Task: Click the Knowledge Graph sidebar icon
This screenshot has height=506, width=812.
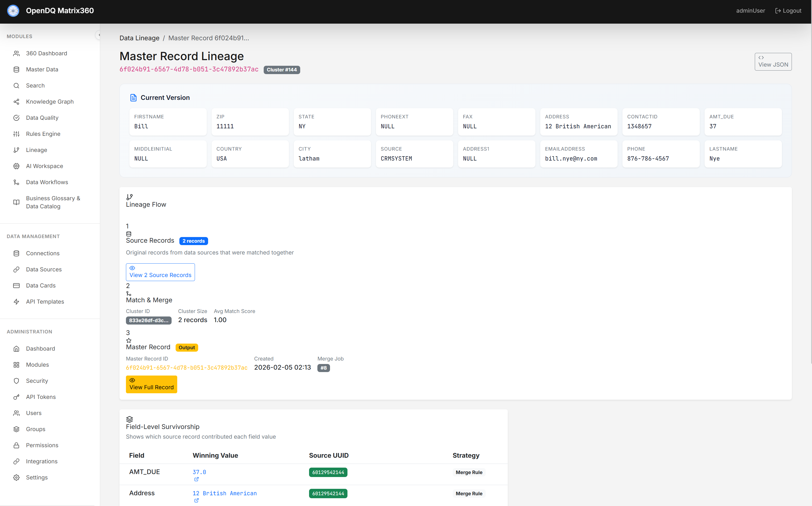Action: (16, 102)
